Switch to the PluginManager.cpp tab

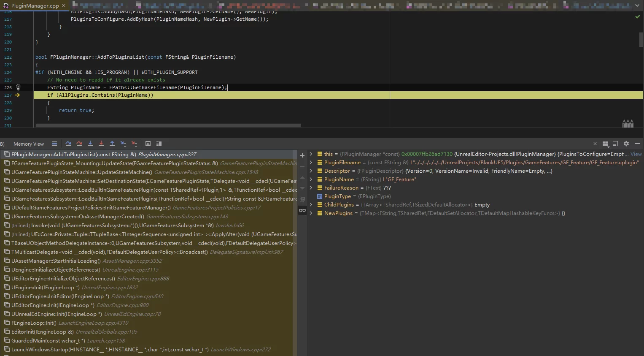click(35, 5)
